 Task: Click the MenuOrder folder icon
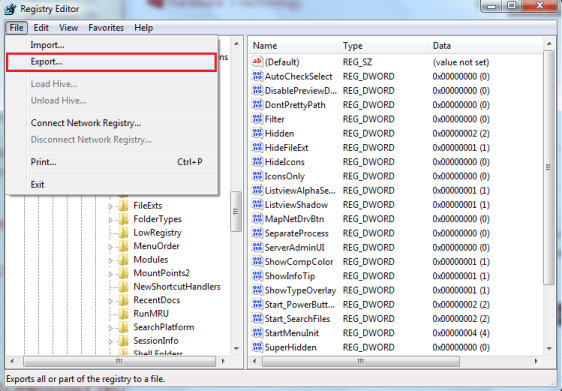123,246
